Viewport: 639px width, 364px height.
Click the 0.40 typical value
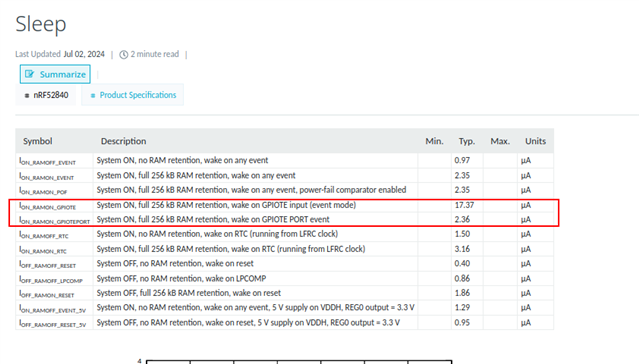[462, 263]
